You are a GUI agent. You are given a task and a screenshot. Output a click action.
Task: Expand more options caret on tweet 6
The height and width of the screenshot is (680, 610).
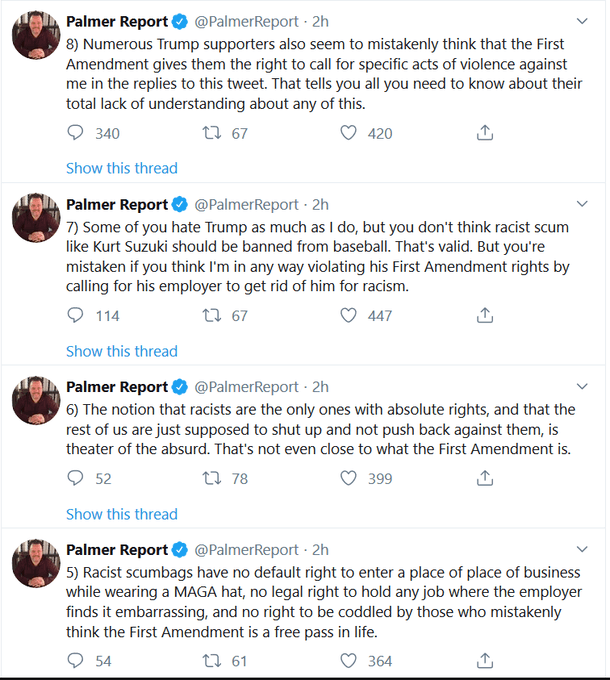tap(583, 387)
